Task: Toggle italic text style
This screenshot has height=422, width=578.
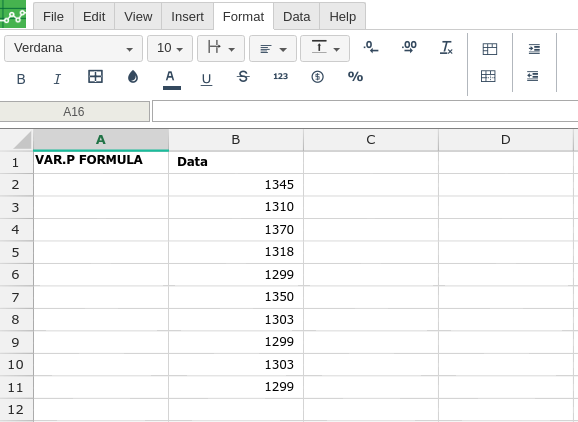Action: pos(57,79)
